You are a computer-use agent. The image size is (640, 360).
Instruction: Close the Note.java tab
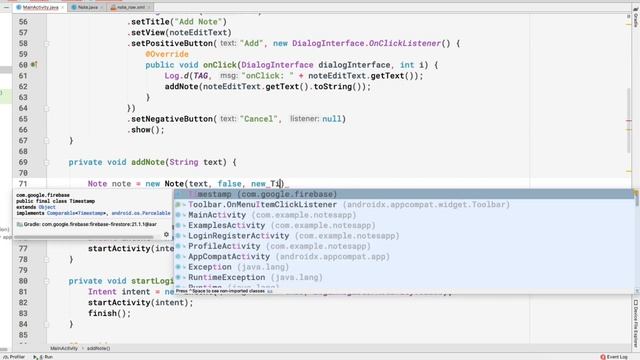(101, 7)
